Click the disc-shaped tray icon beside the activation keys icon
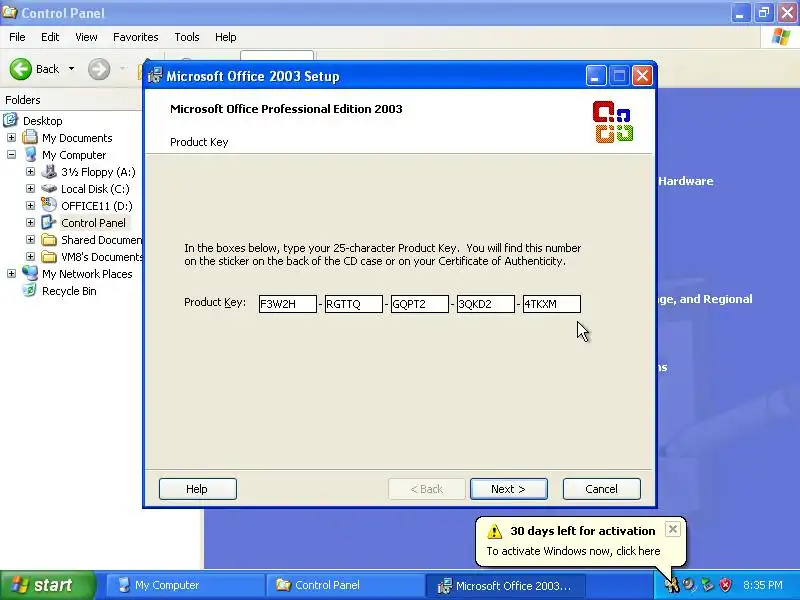 coord(689,585)
